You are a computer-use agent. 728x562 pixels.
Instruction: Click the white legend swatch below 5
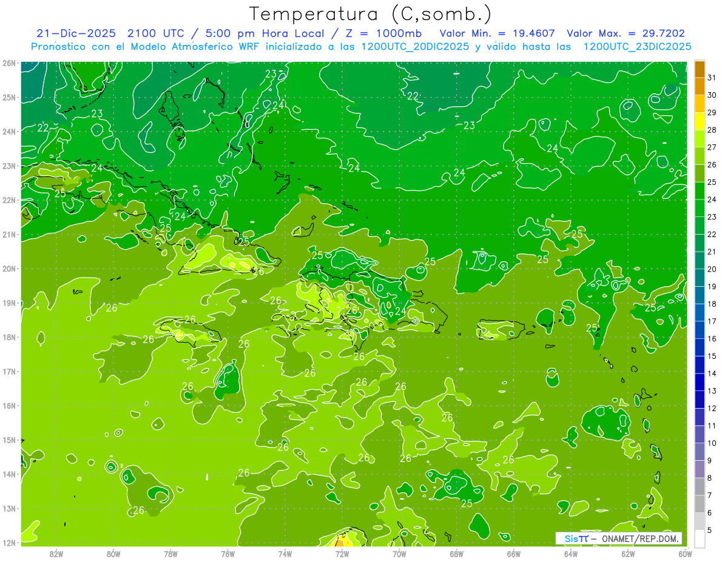coord(699,538)
